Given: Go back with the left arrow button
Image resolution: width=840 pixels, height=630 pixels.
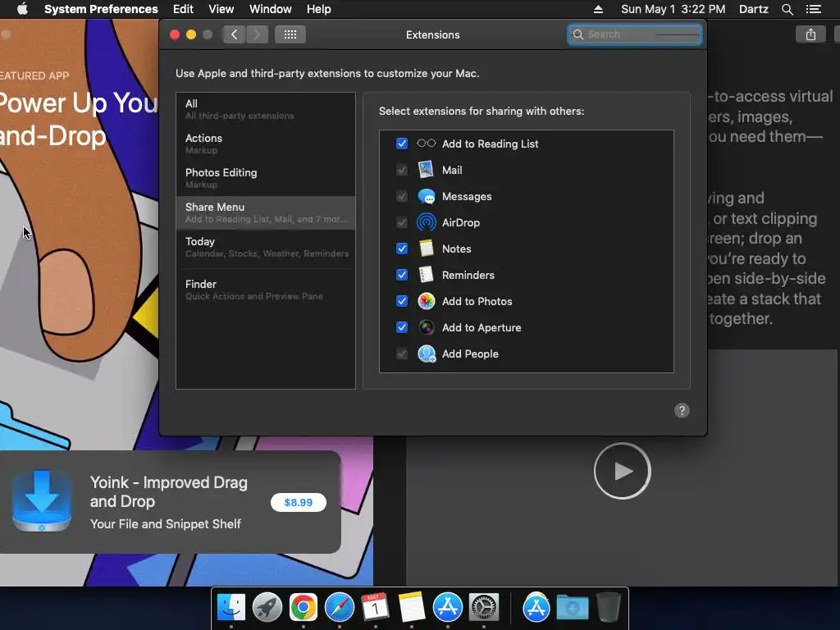Looking at the screenshot, I should coord(234,34).
